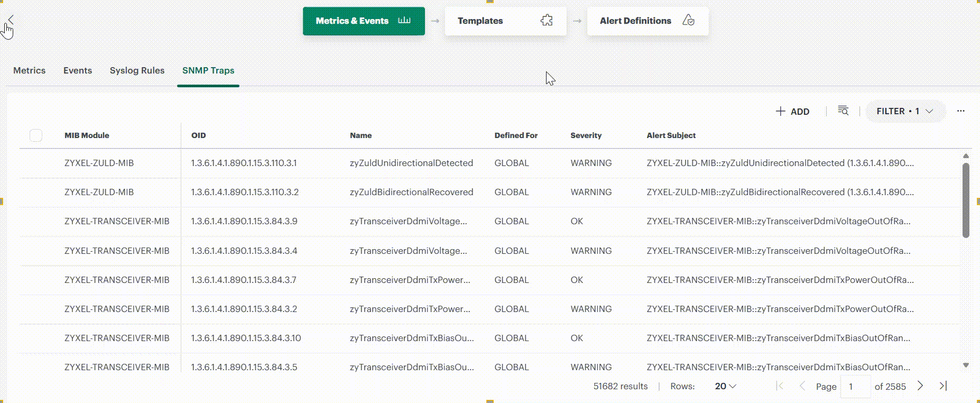Go back with the left chevron arrow
980x403 pixels.
(x=11, y=20)
